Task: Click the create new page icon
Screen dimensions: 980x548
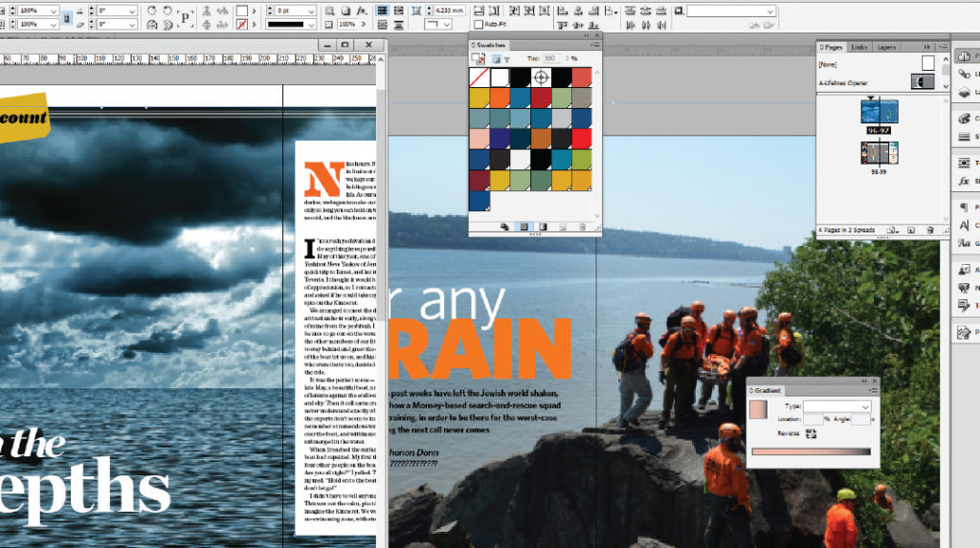Action: click(x=911, y=230)
